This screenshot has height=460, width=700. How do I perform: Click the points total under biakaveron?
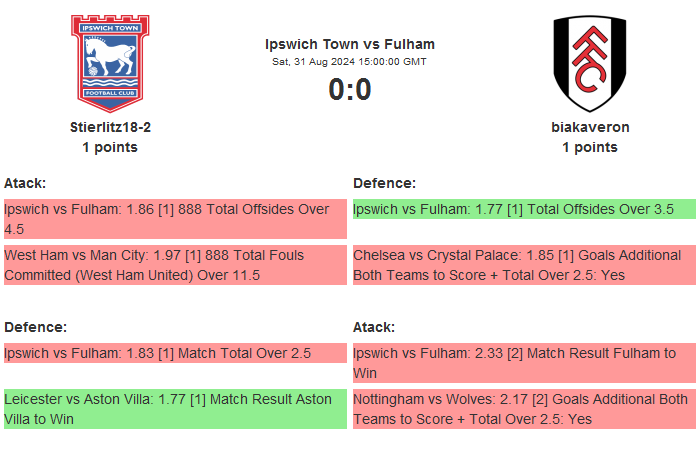[590, 147]
